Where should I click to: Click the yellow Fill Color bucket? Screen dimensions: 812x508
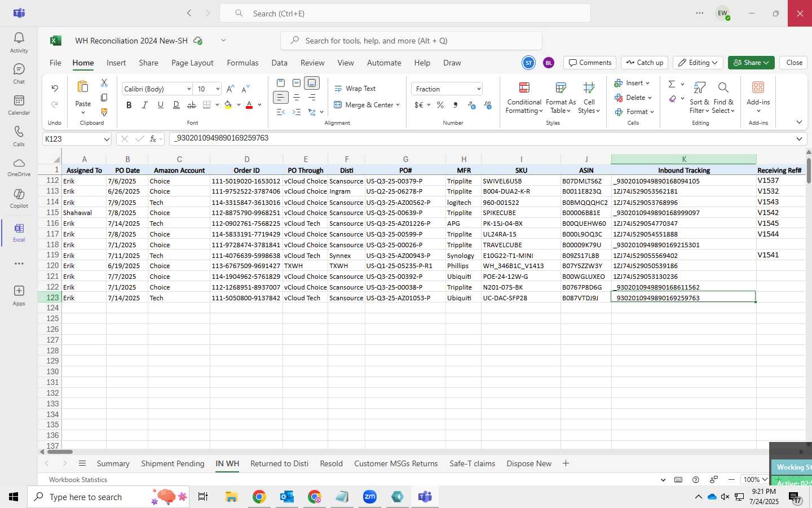tap(228, 105)
